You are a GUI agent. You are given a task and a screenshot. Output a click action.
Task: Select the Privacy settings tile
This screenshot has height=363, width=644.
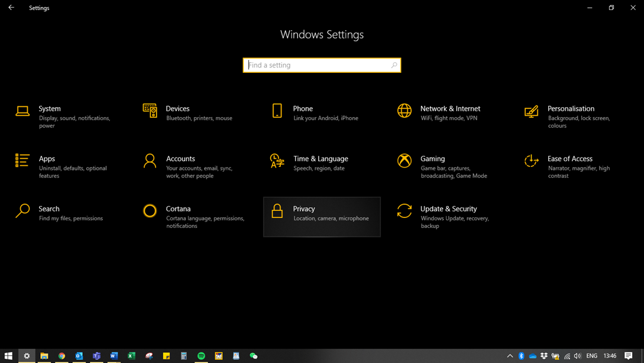[x=322, y=217]
